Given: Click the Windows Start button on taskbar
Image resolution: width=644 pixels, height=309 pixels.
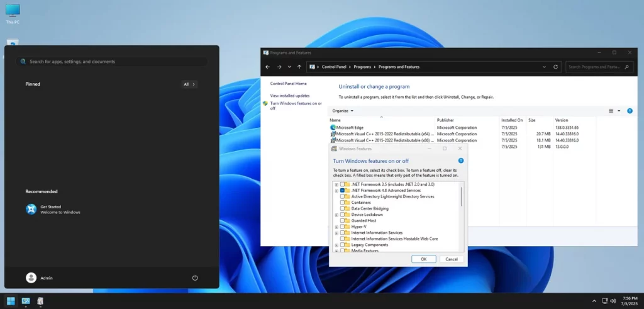Looking at the screenshot, I should coord(11,301).
